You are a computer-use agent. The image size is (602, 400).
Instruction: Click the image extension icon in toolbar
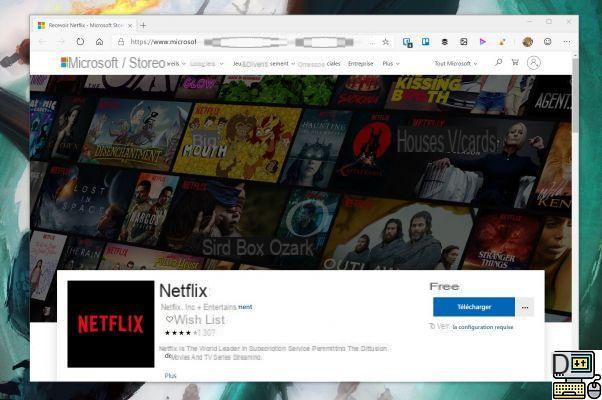(464, 41)
